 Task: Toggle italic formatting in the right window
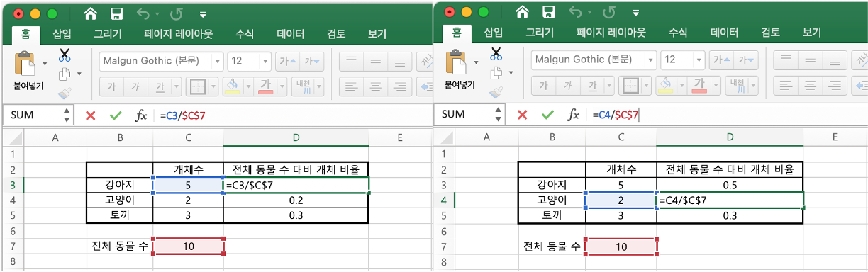(568, 85)
